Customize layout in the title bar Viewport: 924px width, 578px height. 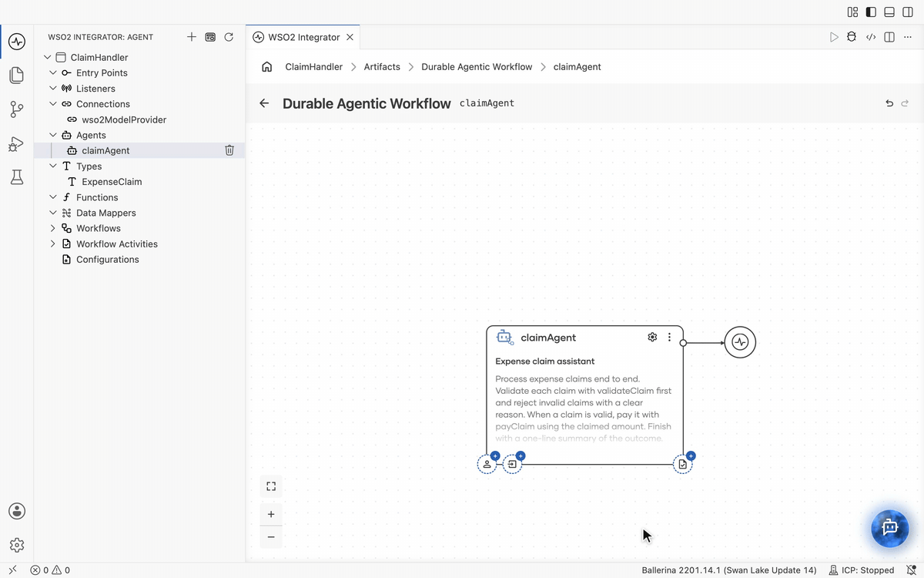coord(852,12)
